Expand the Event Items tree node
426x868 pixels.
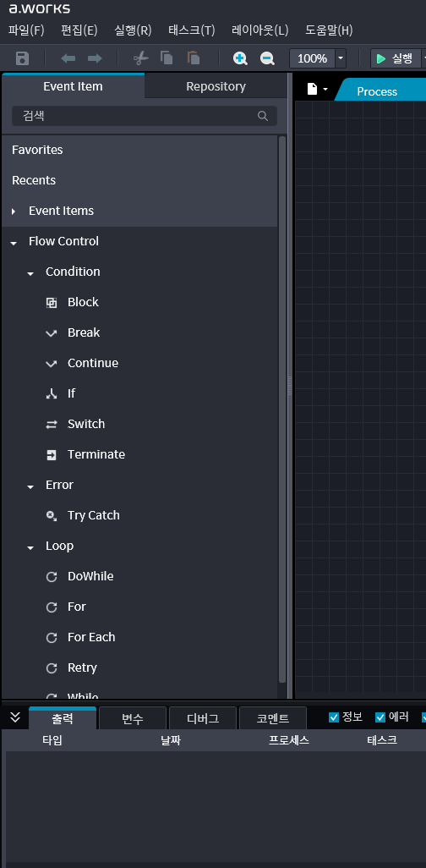coord(14,211)
